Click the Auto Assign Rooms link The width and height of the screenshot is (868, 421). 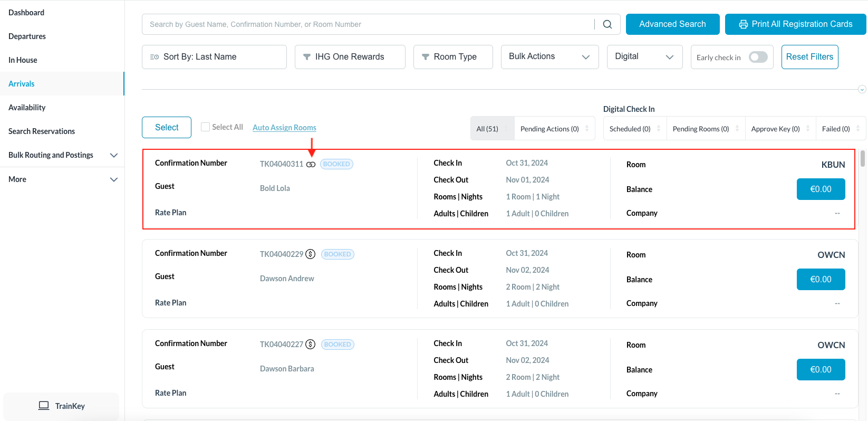[284, 128]
